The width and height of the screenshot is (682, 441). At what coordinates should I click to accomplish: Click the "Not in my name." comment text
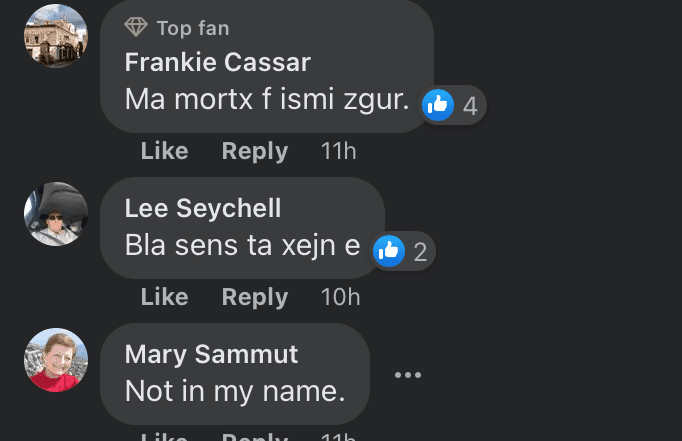tap(235, 391)
